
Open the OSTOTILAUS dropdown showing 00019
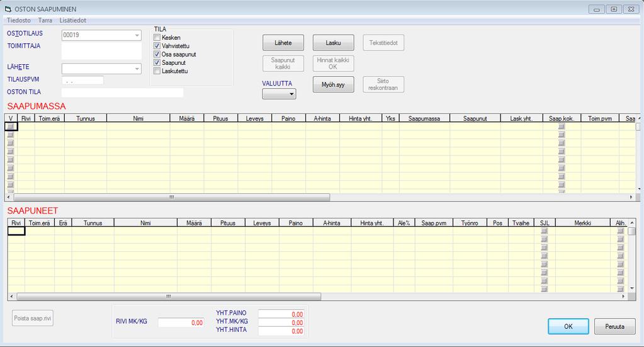click(x=137, y=35)
